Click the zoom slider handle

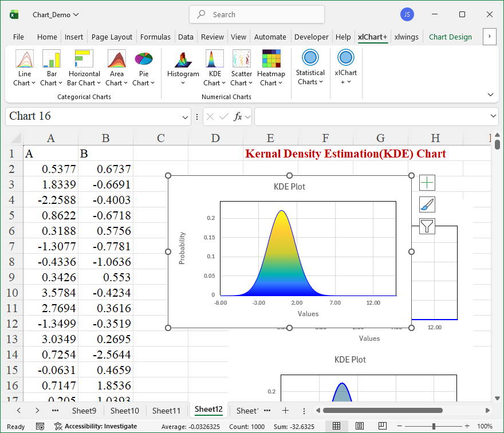tap(434, 426)
